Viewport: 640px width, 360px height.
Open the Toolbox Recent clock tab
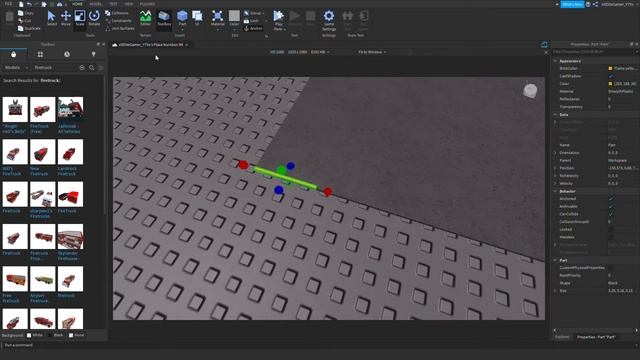[x=67, y=54]
